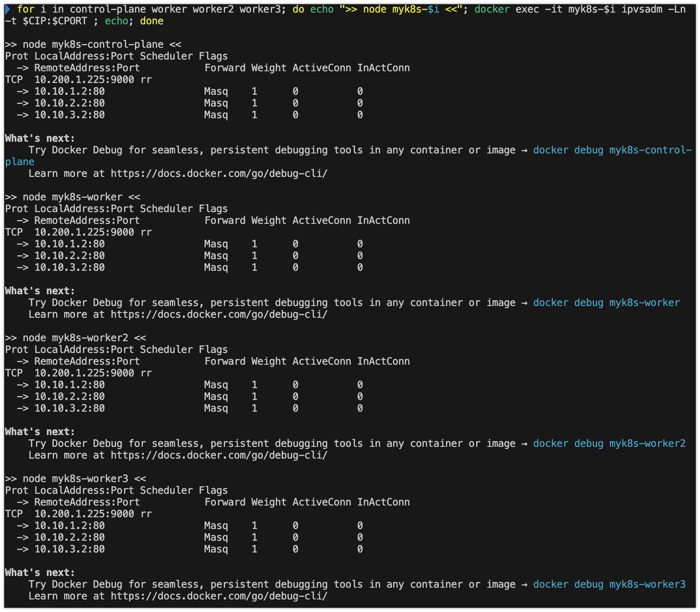The width and height of the screenshot is (700, 612).
Task: Click 10.10.1.2:80 under control-plane node
Action: click(70, 91)
